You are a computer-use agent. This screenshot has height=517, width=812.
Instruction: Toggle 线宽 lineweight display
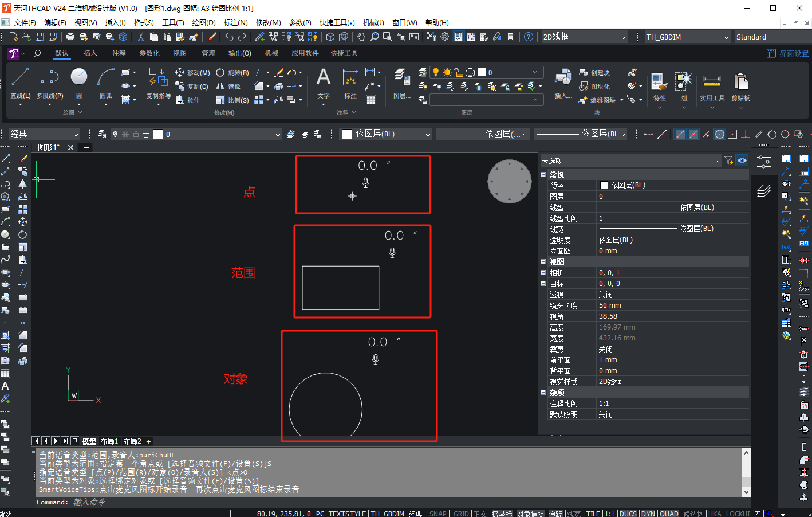click(574, 514)
